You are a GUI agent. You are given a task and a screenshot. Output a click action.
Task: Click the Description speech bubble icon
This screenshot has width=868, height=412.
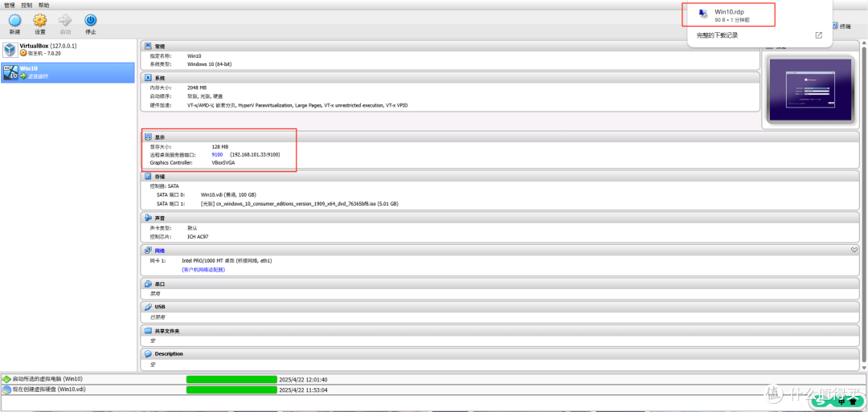(148, 353)
